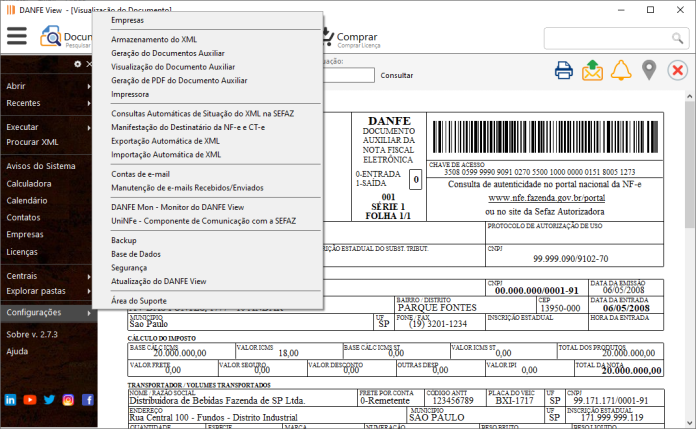The width and height of the screenshot is (696, 429).
Task: Select Segurança menu entry
Action: pos(129,268)
